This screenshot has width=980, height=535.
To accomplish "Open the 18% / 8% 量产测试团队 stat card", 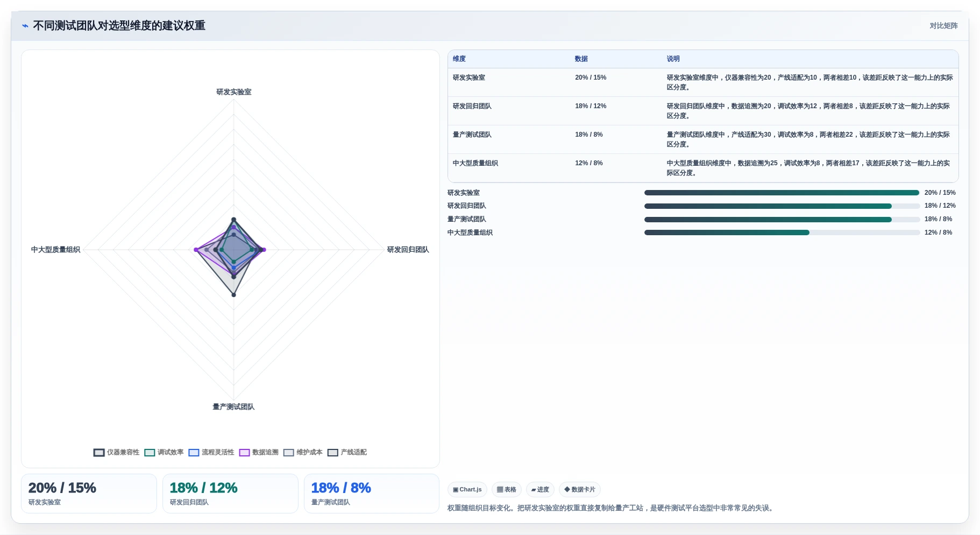I will [x=372, y=494].
